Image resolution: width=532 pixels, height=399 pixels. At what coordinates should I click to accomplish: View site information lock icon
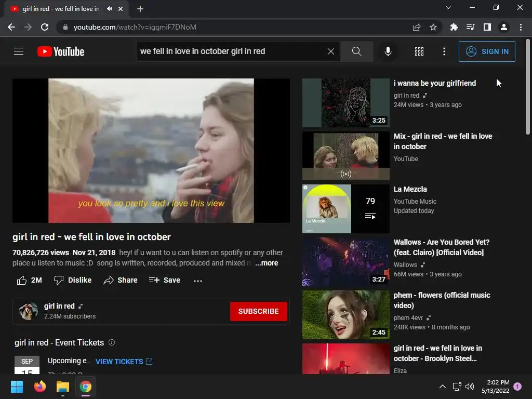click(65, 27)
